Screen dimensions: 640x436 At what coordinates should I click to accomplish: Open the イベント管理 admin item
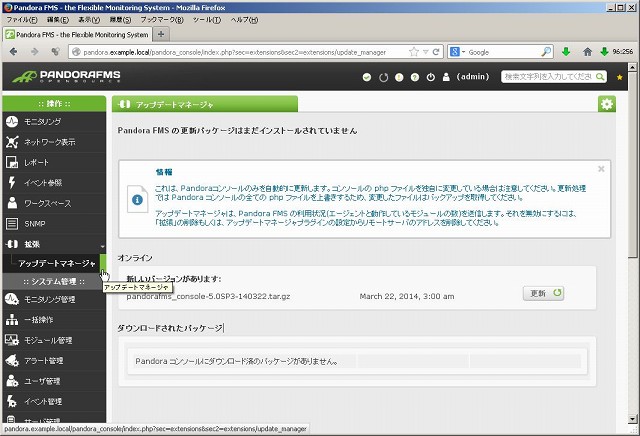[x=53, y=401]
